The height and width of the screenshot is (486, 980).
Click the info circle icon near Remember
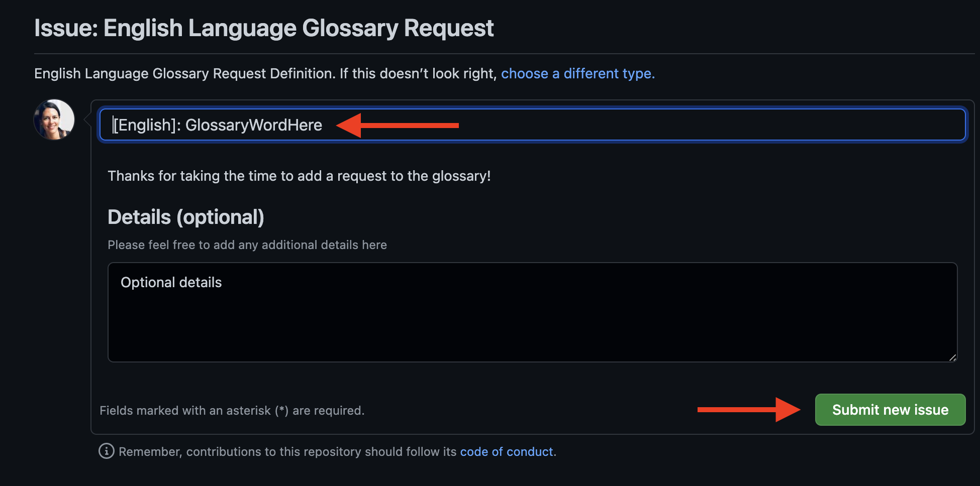(x=106, y=451)
